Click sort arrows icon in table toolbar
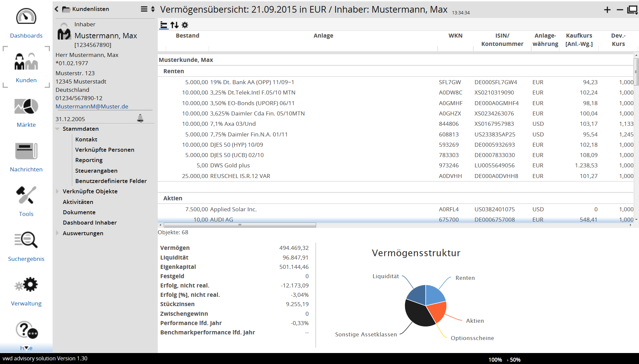The height and width of the screenshot is (364, 639). (x=174, y=25)
